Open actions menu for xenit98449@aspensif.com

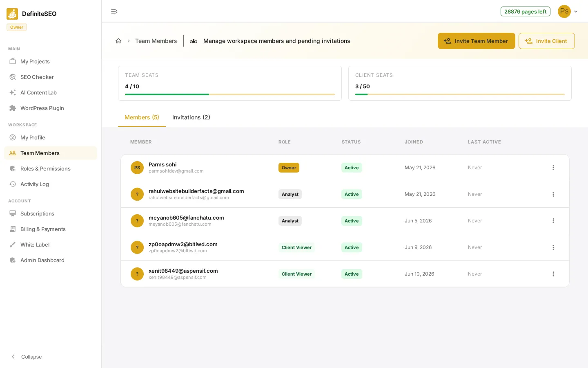pos(553,274)
